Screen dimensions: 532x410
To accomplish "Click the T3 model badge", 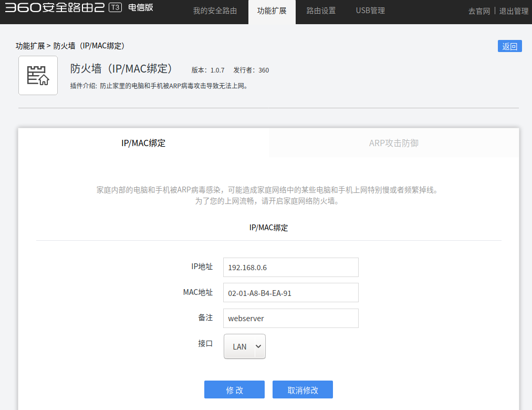I will coord(115,7).
